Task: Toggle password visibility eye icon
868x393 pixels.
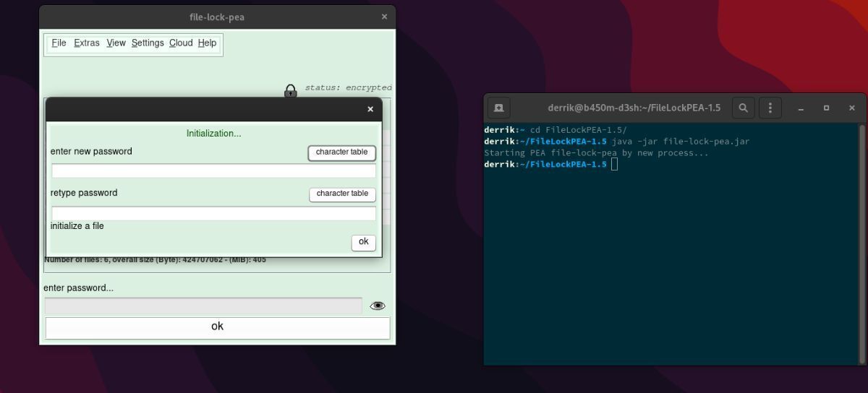Action: [x=378, y=306]
